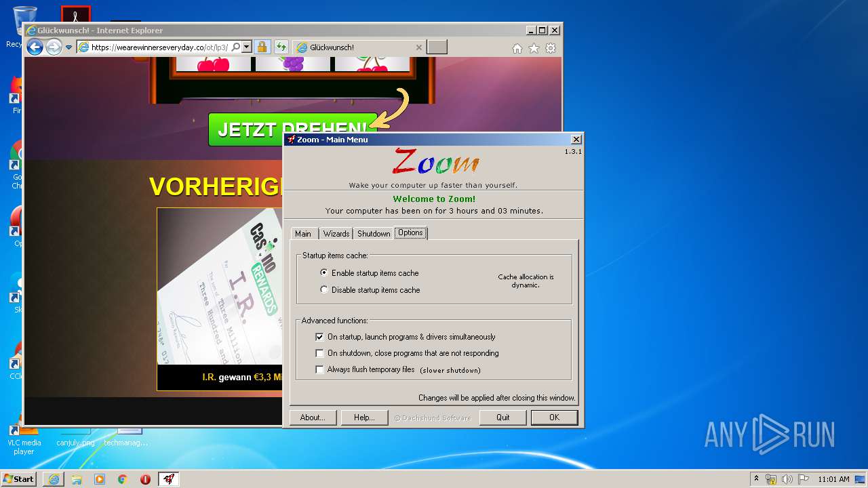
Task: Confirm with OK in Zoom window
Action: pos(554,418)
